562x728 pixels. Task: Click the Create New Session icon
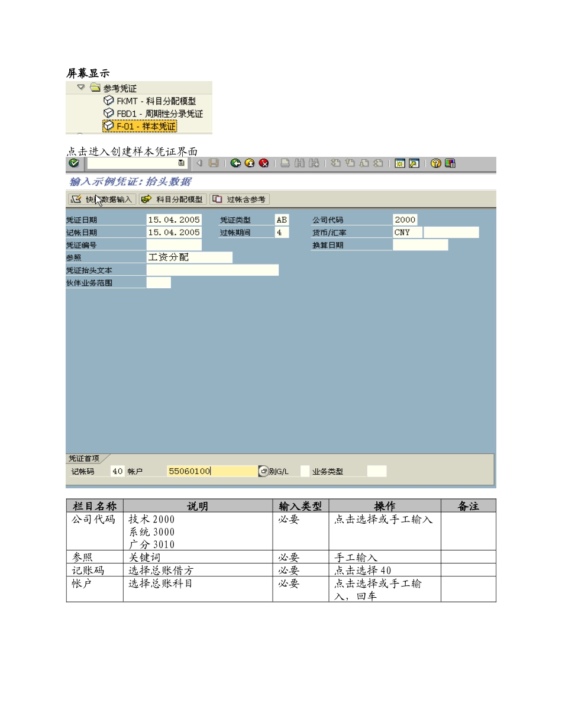pos(400,163)
